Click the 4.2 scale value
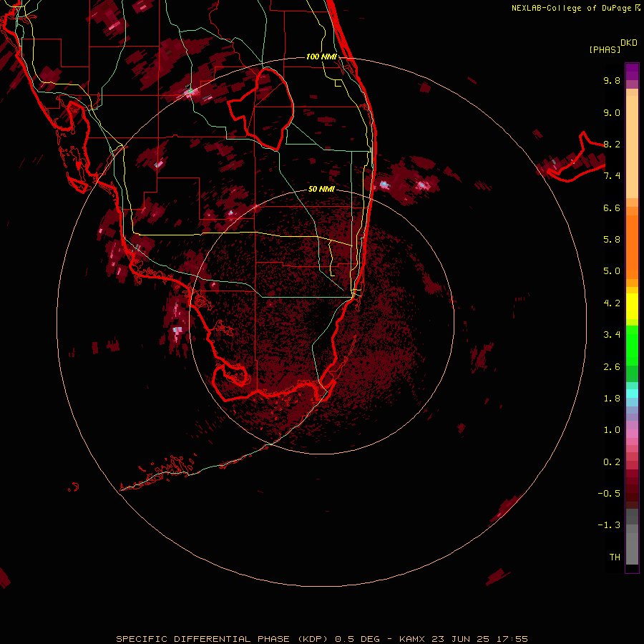 [x=612, y=303]
